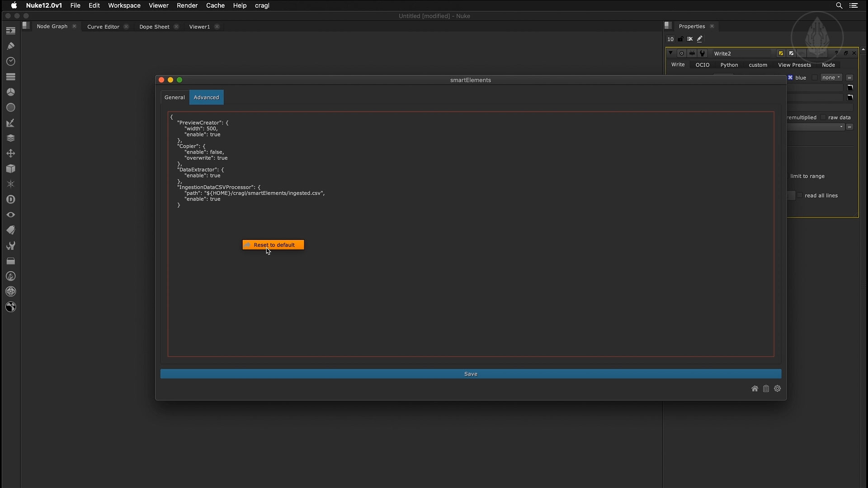Toggle the properties panel lock icon
This screenshot has height=488, width=868.
tap(680, 39)
